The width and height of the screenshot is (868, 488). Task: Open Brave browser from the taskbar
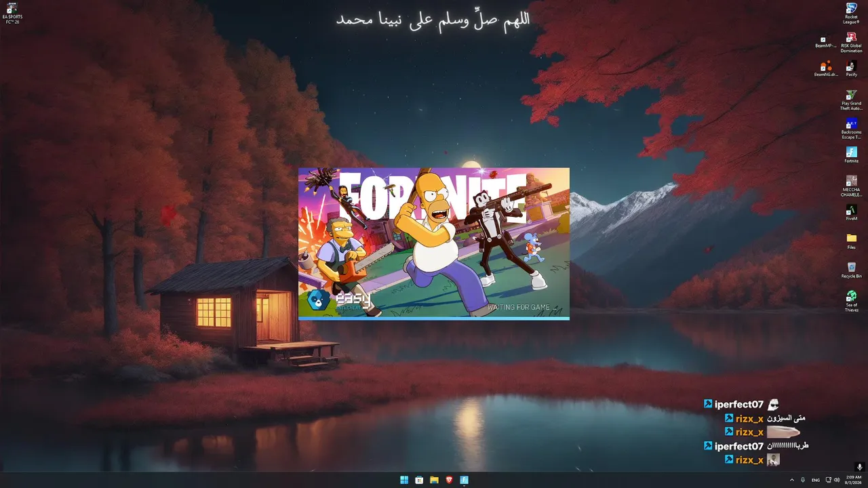click(x=449, y=480)
